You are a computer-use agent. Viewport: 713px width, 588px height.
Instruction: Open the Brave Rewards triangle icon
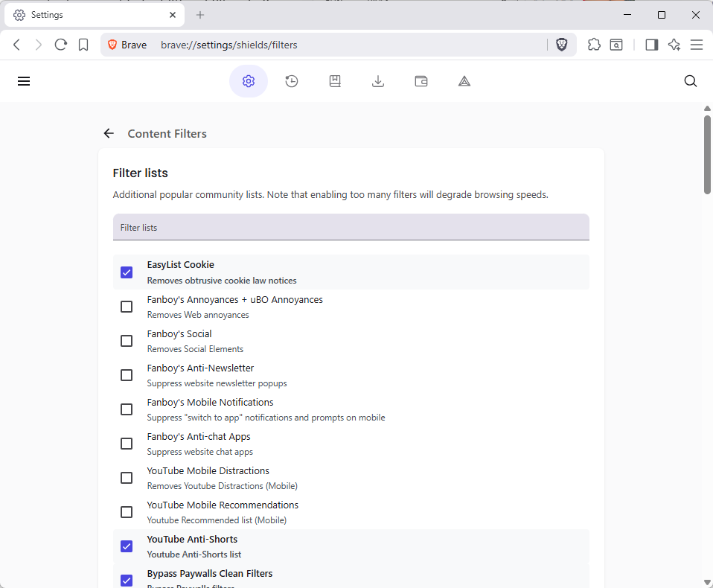click(x=464, y=81)
